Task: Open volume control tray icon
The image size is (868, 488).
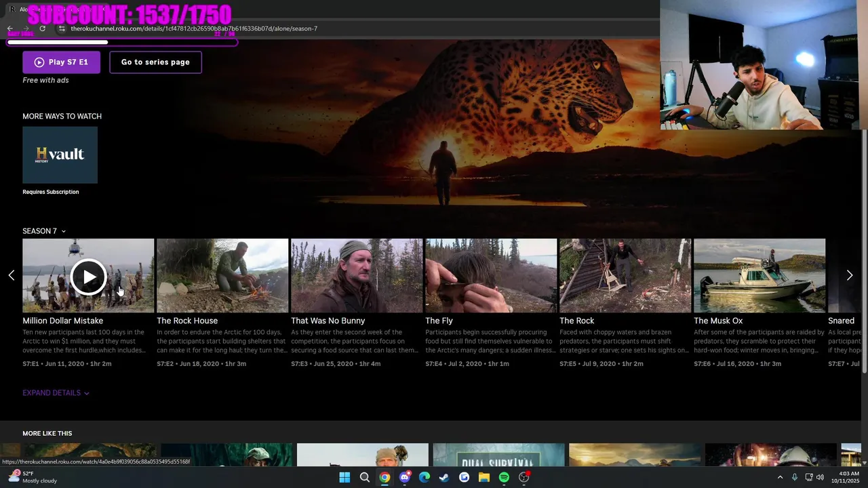Action: pos(821,477)
